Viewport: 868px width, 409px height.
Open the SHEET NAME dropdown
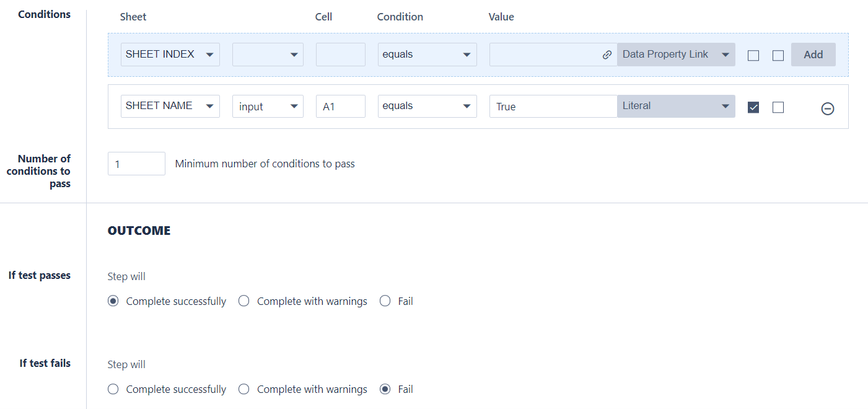pyautogui.click(x=170, y=106)
